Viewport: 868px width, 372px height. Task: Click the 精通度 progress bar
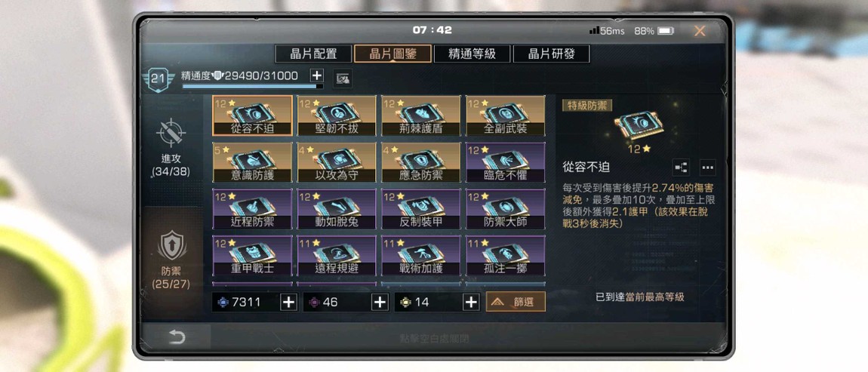(253, 86)
